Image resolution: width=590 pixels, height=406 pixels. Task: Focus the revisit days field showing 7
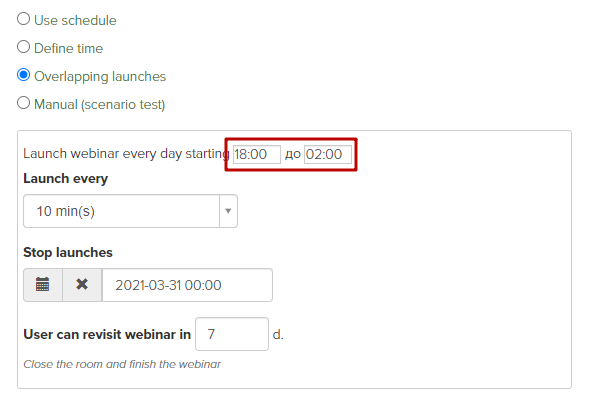(232, 334)
